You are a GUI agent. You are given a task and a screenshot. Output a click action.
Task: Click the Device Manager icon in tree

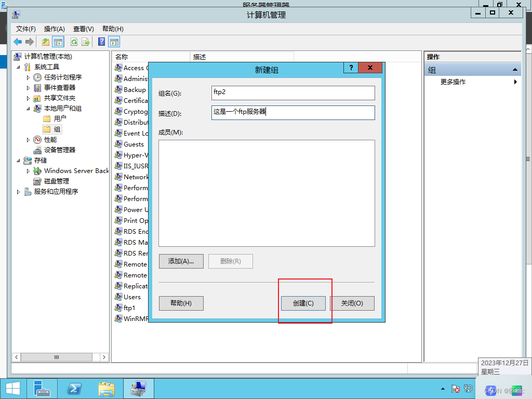point(37,150)
